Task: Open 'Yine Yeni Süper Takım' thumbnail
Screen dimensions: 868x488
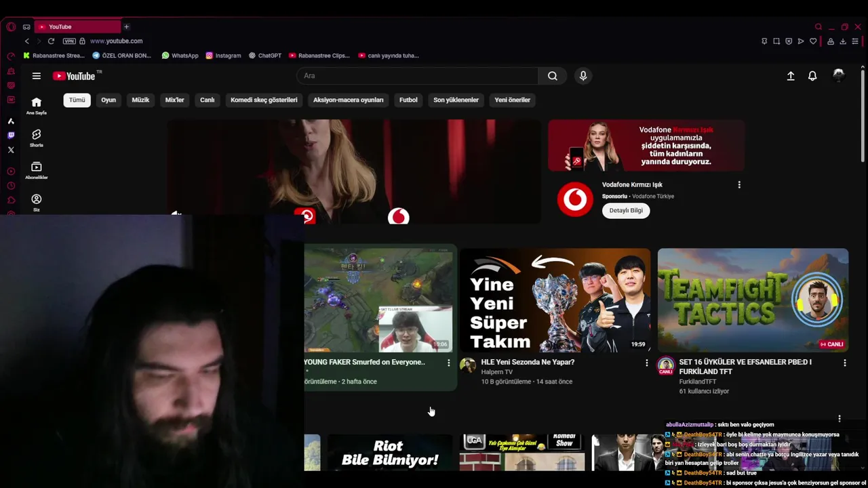Action: pyautogui.click(x=555, y=300)
